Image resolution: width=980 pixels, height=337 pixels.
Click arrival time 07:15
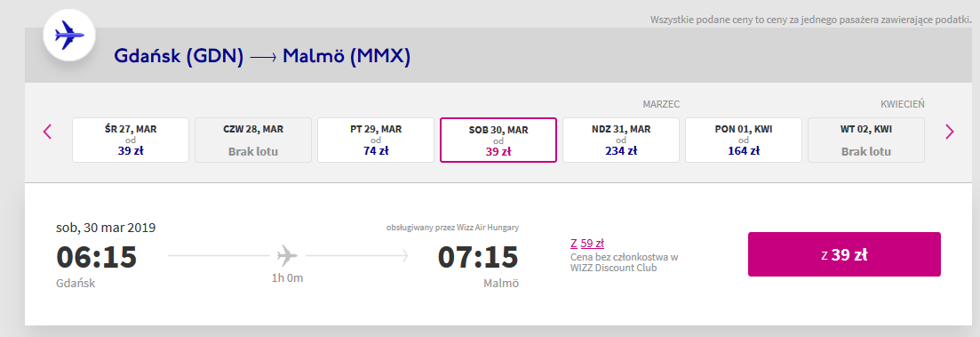[x=478, y=257]
